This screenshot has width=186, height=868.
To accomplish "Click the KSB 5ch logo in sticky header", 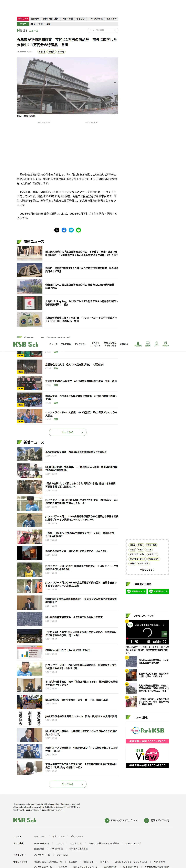I will pyautogui.click(x=26, y=344).
